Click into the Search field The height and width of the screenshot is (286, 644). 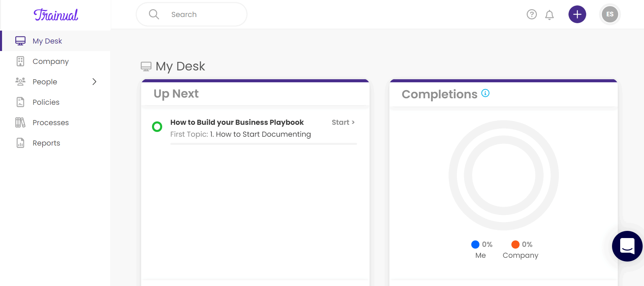coord(204,15)
